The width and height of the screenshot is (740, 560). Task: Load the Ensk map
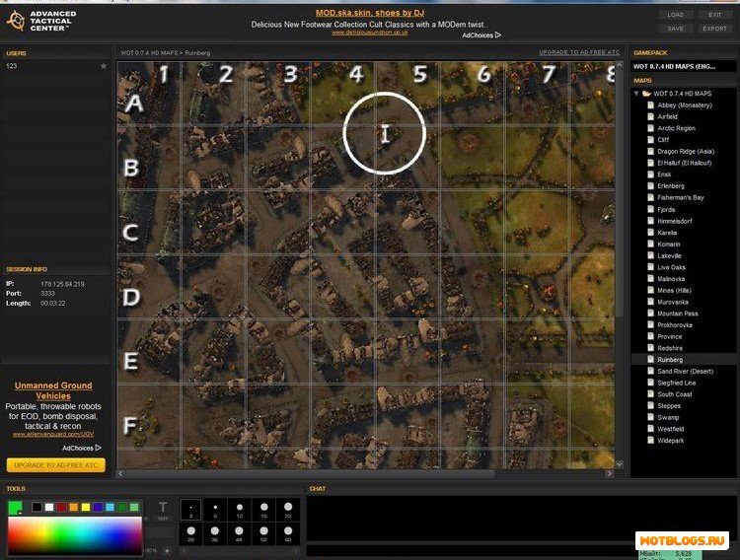point(664,175)
